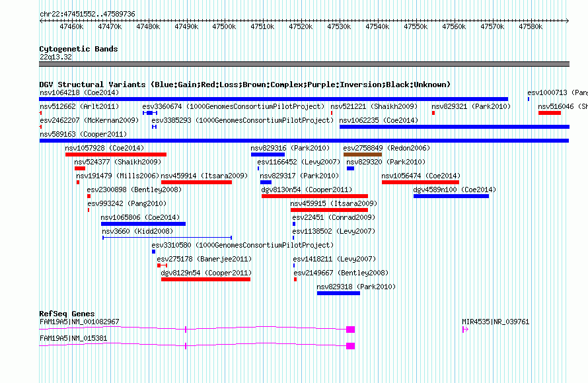Select the esv2149667 (Bentley2008) red marker
The width and height of the screenshot is (588, 383).
pyautogui.click(x=295, y=279)
